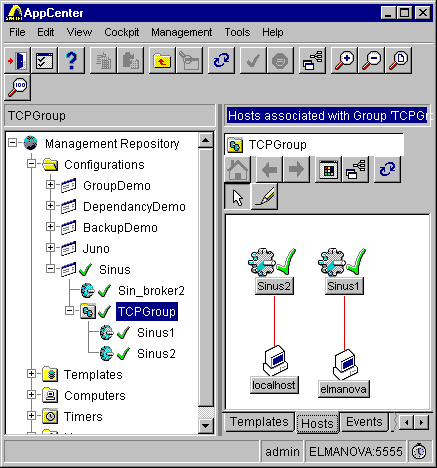Viewport: 437px width, 468px height.
Task: Open the Management menu
Action: pos(182,32)
